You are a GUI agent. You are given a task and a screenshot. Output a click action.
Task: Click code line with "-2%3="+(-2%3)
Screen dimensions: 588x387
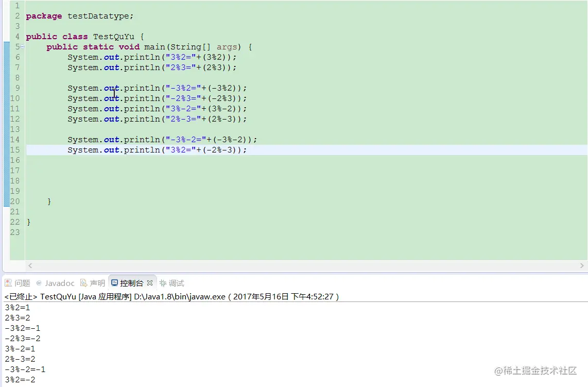tap(157, 98)
